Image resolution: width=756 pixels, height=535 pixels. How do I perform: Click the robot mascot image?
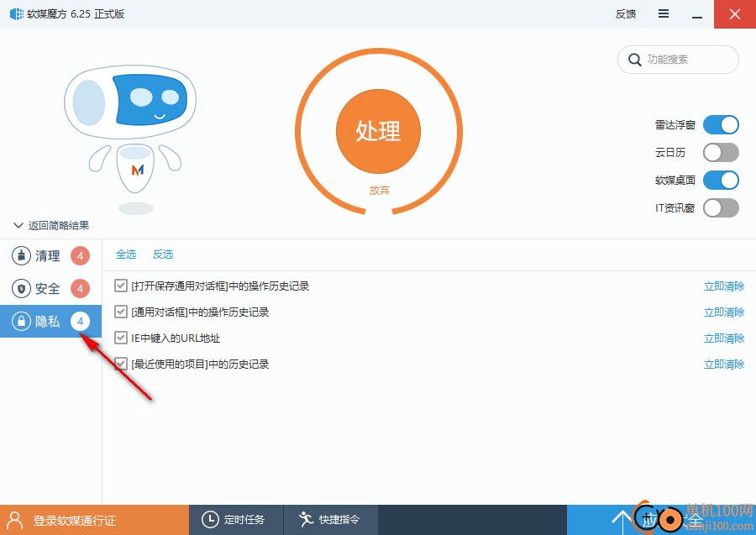130,139
